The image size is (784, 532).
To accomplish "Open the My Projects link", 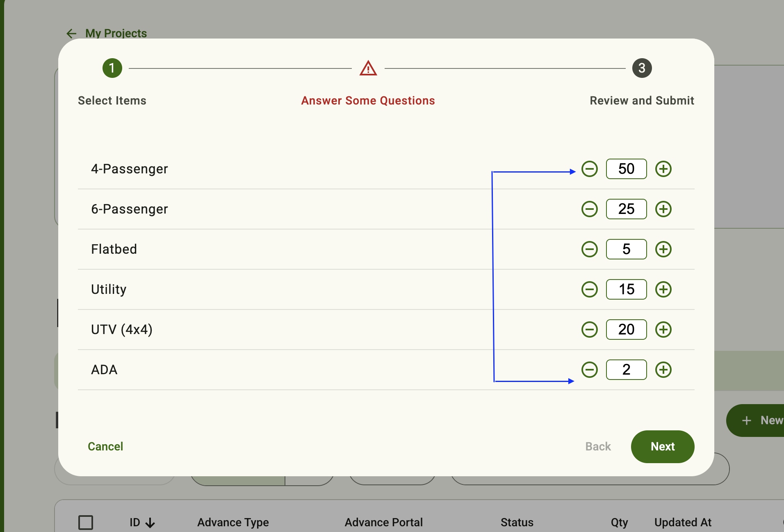I will click(x=116, y=33).
